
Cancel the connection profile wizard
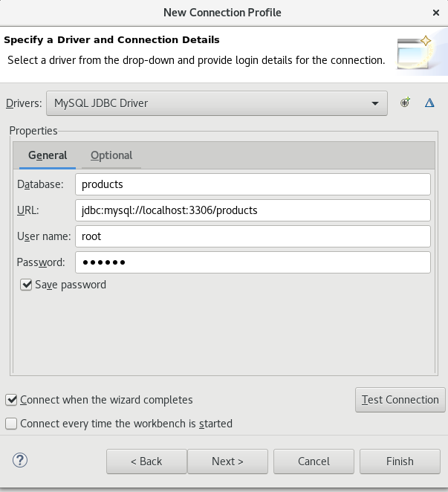[314, 462]
